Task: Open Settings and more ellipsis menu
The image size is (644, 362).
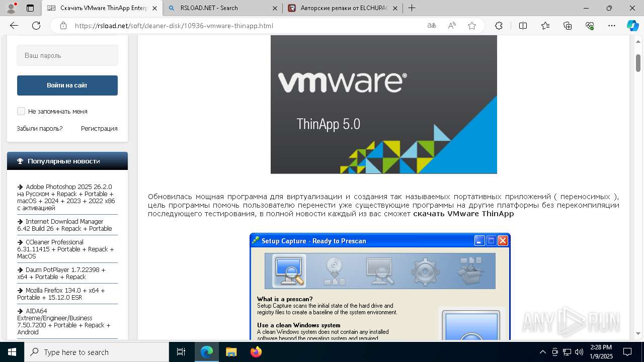Action: [612, 26]
